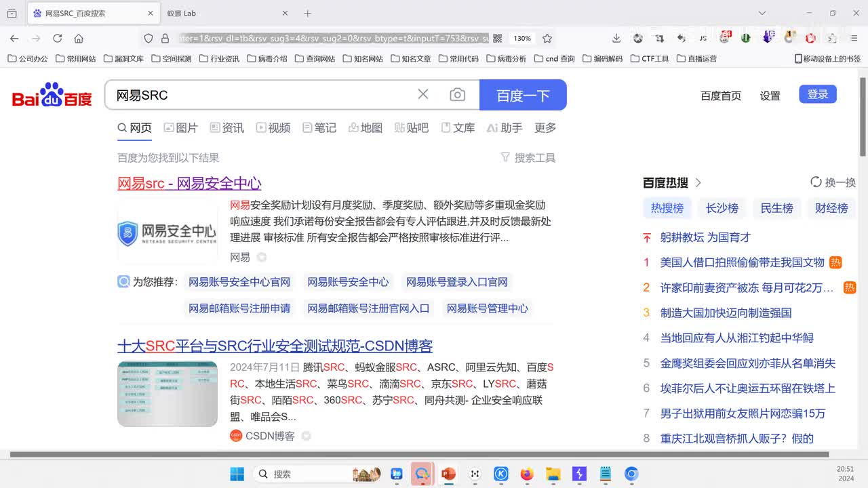Click the Baidu logo
The width and height of the screenshot is (868, 488).
pos(52,95)
